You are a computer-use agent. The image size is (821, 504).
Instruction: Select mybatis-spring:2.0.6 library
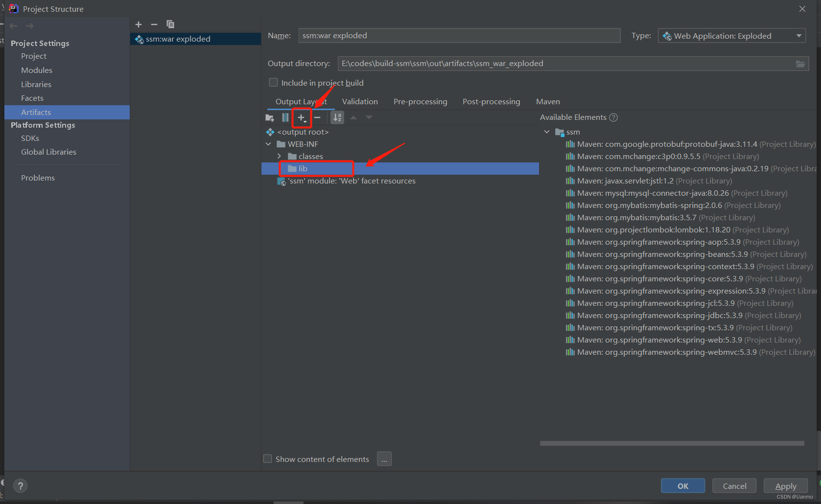click(679, 206)
